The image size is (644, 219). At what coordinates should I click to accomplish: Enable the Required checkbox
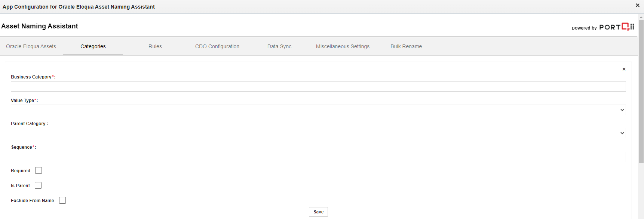point(39,170)
